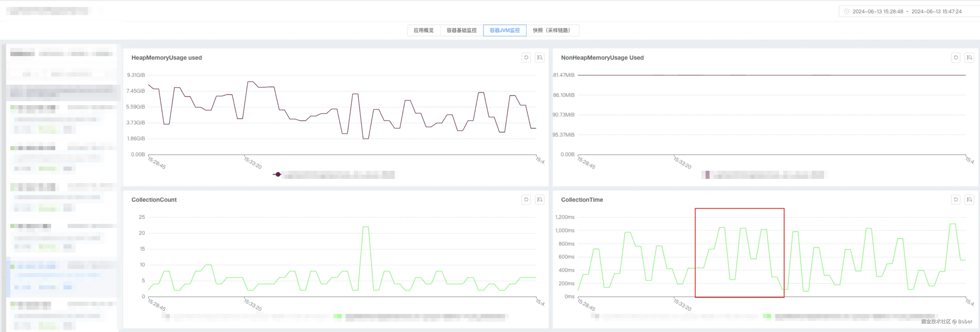Select the CollectionCount chart zoom icon
Image resolution: width=980 pixels, height=332 pixels.
[x=540, y=200]
